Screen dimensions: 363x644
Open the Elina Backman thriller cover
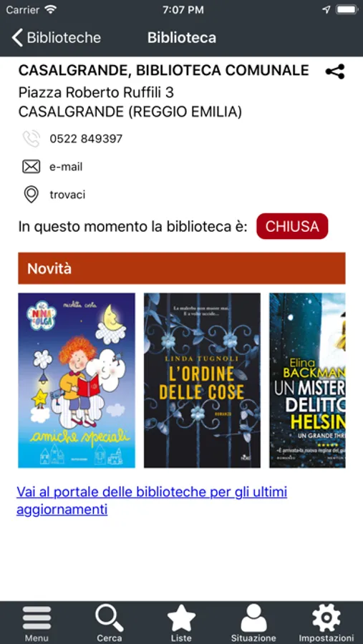307,381
